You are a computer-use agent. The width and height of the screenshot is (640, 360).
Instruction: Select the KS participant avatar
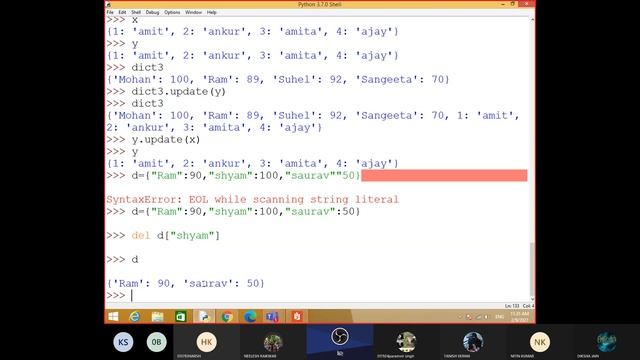123,342
